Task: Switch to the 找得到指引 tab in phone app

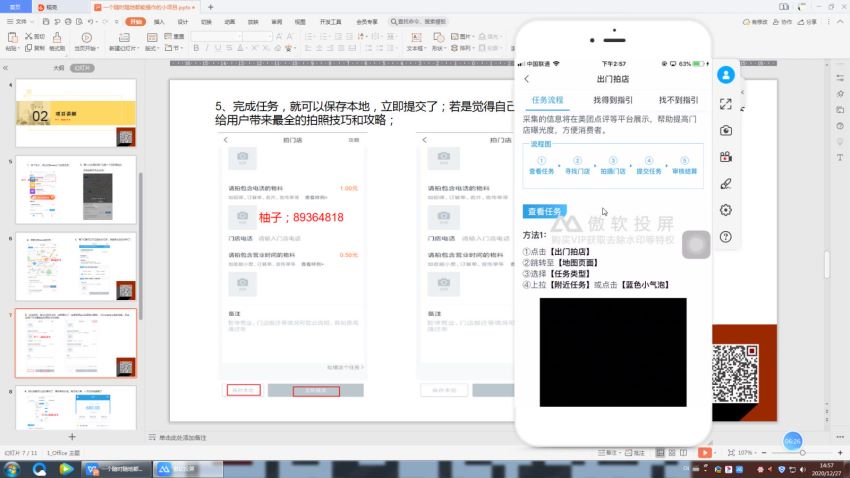Action: click(613, 100)
